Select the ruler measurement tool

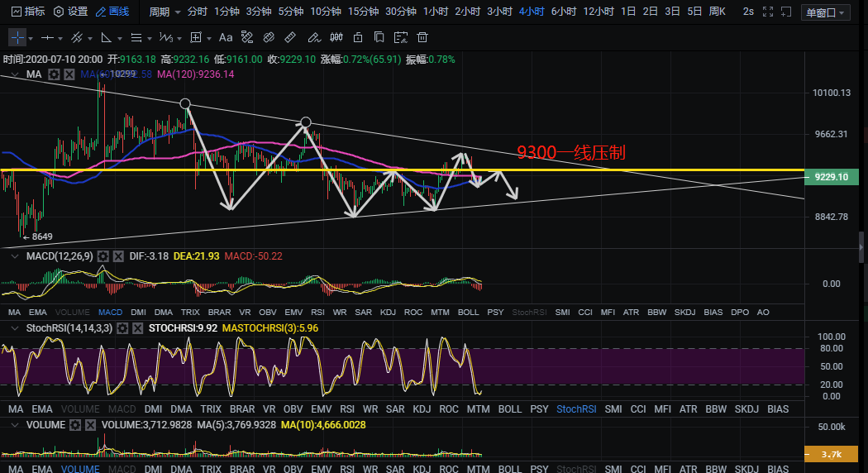coord(290,37)
